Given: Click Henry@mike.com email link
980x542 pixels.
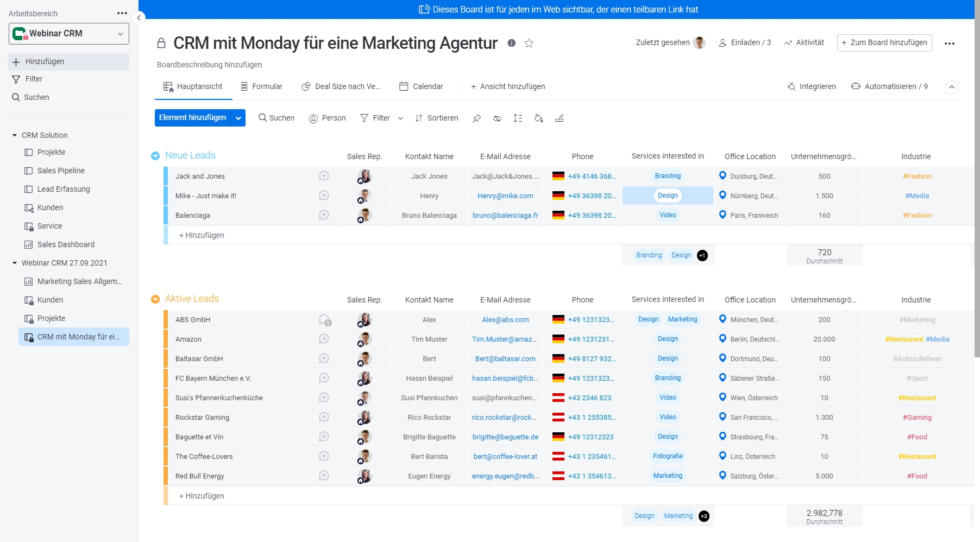Looking at the screenshot, I should 505,196.
